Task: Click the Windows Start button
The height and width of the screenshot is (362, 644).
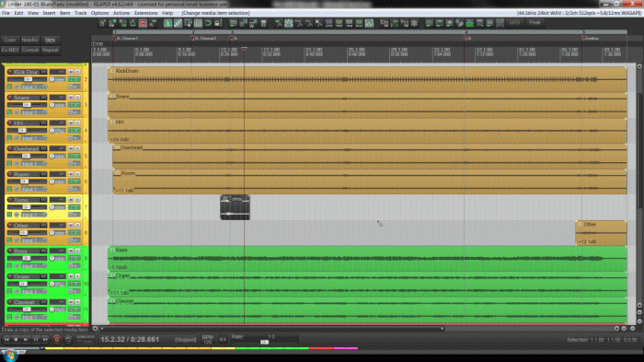Action: point(10,356)
